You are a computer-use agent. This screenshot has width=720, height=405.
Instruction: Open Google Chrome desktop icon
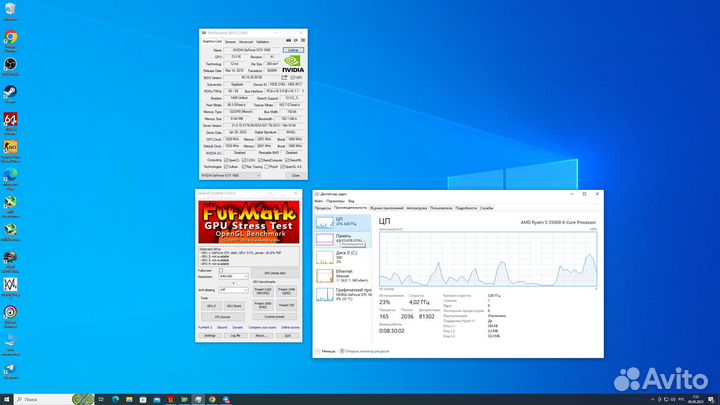[10, 40]
